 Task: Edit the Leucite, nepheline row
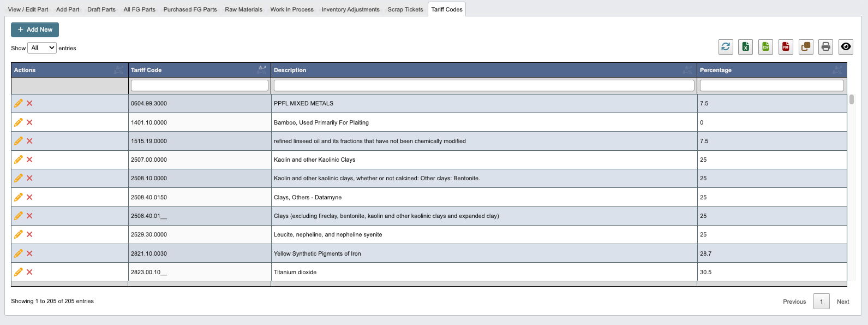(18, 234)
